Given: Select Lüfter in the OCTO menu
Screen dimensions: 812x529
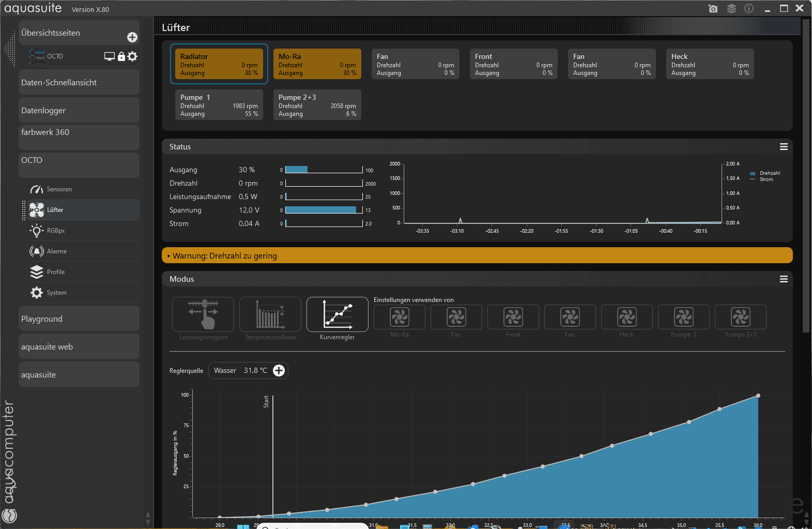Looking at the screenshot, I should point(83,210).
